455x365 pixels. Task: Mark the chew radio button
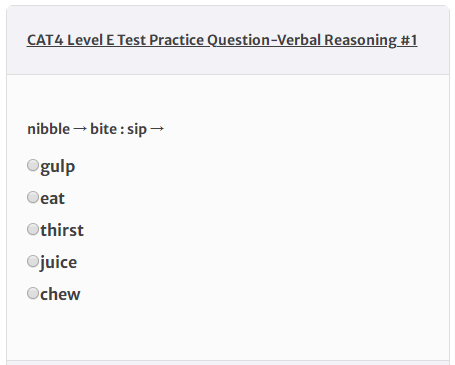[33, 293]
